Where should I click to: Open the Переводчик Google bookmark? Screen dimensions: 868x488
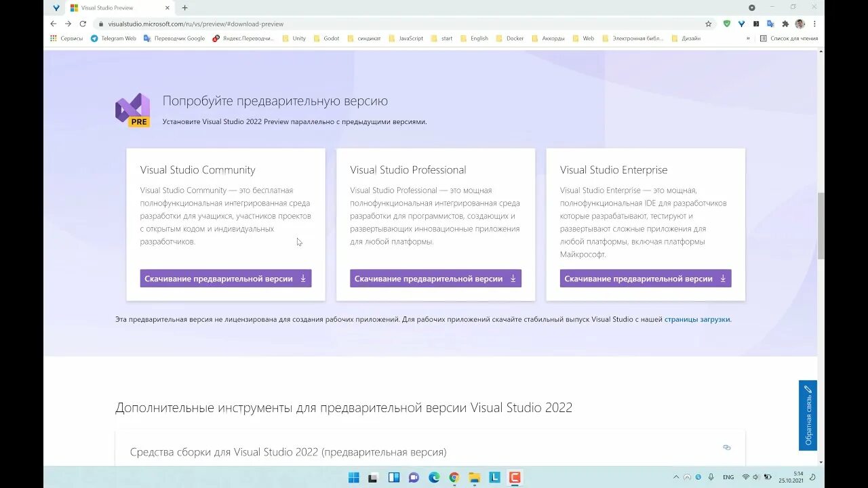tap(174, 39)
